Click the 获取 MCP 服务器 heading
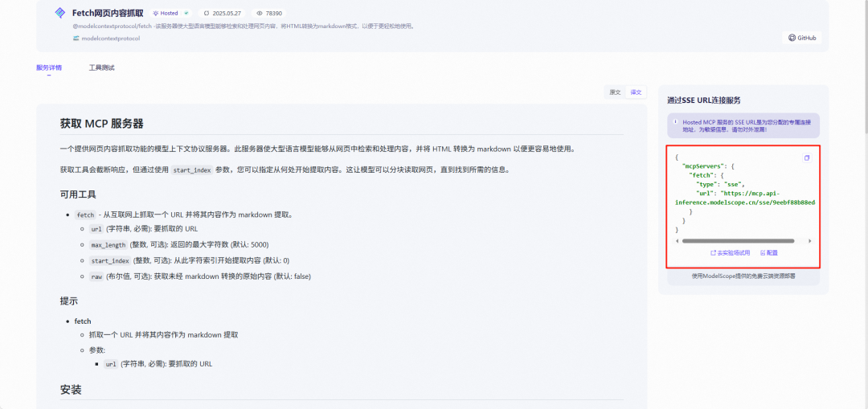Image resolution: width=868 pixels, height=409 pixels. pos(102,124)
